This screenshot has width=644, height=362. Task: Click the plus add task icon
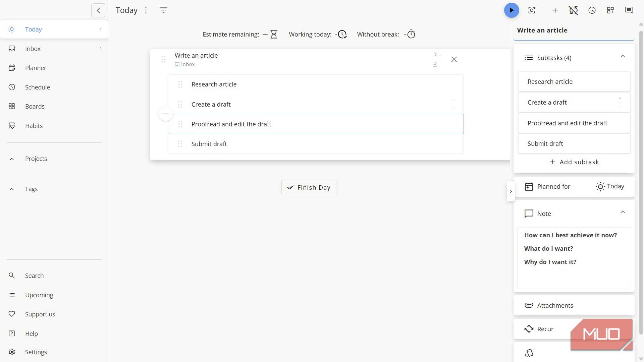(555, 10)
